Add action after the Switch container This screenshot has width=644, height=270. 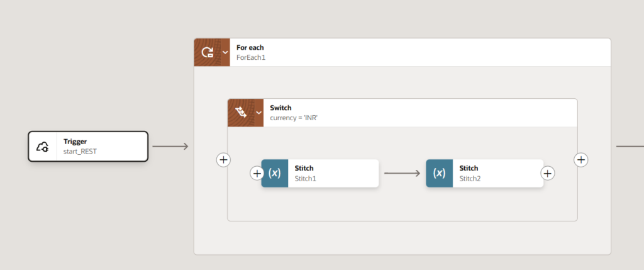tap(582, 160)
